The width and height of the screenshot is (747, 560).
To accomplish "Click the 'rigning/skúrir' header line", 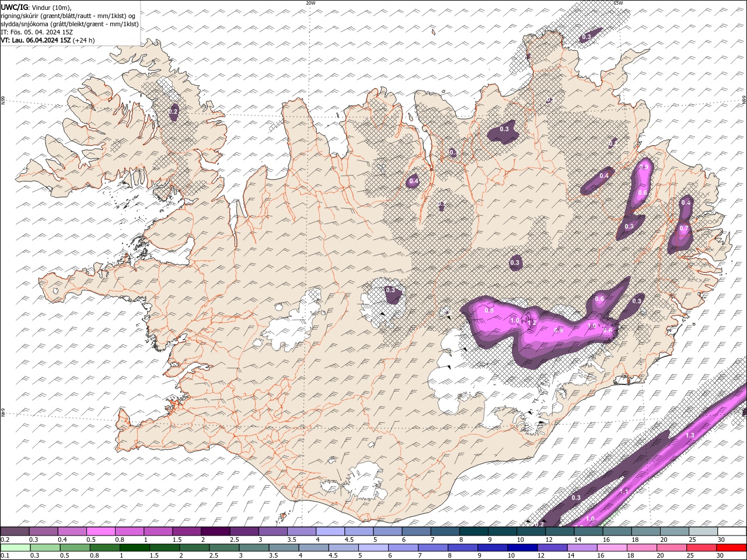I will click(x=68, y=15).
